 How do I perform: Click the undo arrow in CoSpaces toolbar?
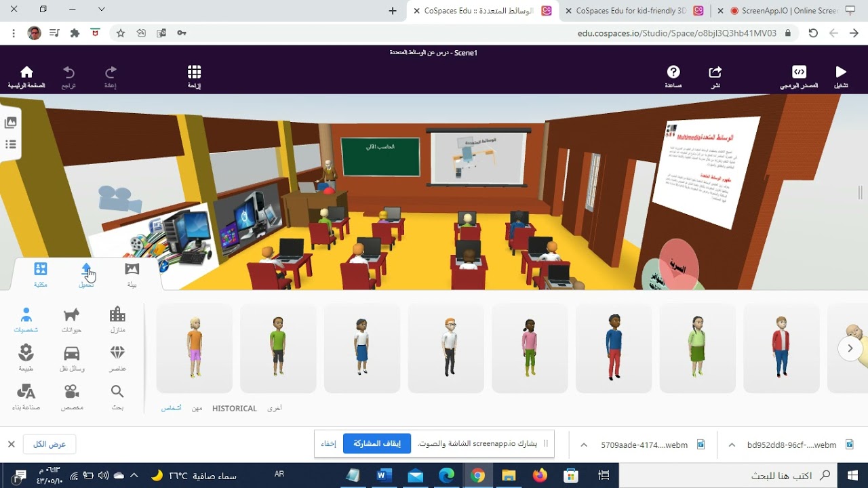tap(68, 73)
